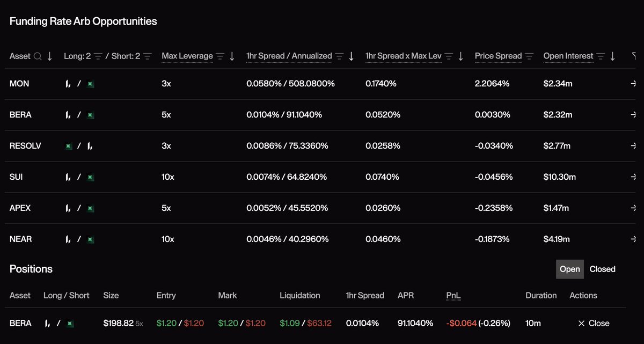
Task: Close the BERA position
Action: coord(594,324)
